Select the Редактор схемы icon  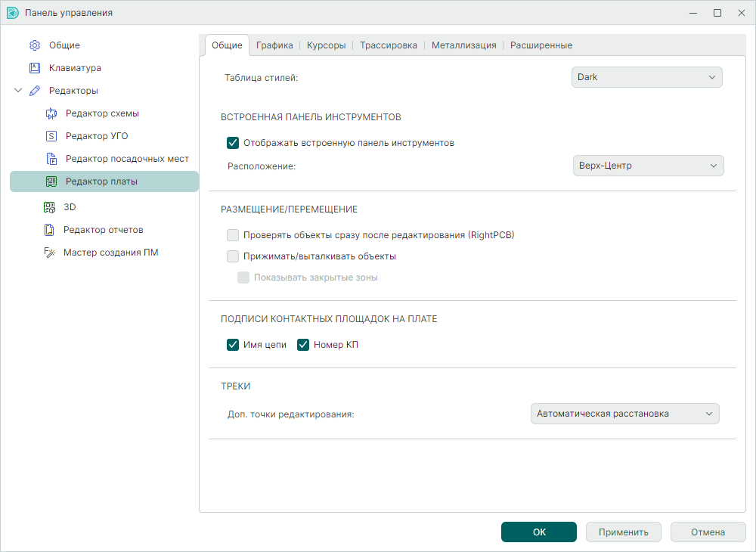click(51, 113)
